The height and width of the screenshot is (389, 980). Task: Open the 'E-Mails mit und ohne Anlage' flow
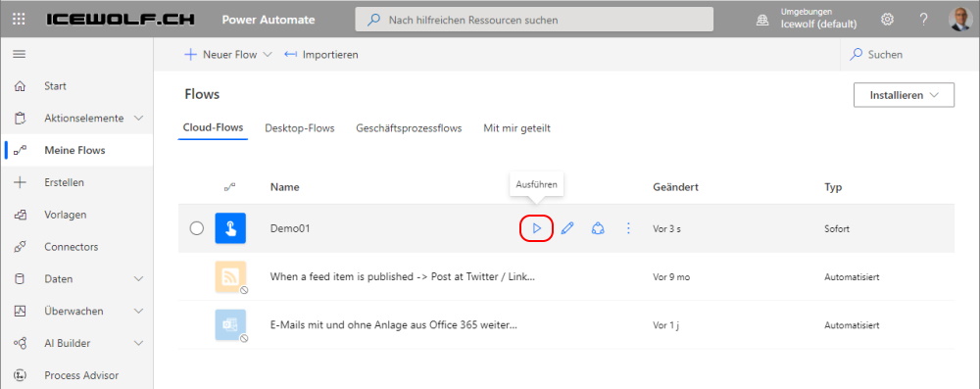point(394,325)
